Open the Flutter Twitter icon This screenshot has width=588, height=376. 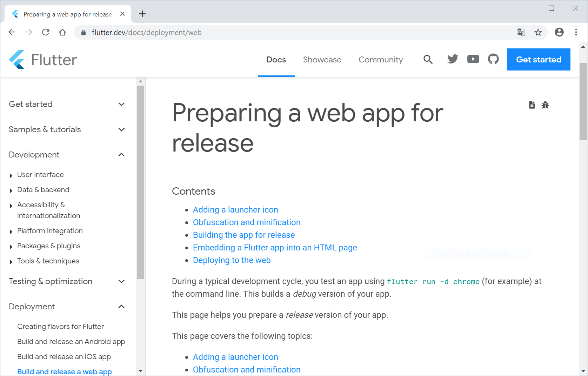453,59
